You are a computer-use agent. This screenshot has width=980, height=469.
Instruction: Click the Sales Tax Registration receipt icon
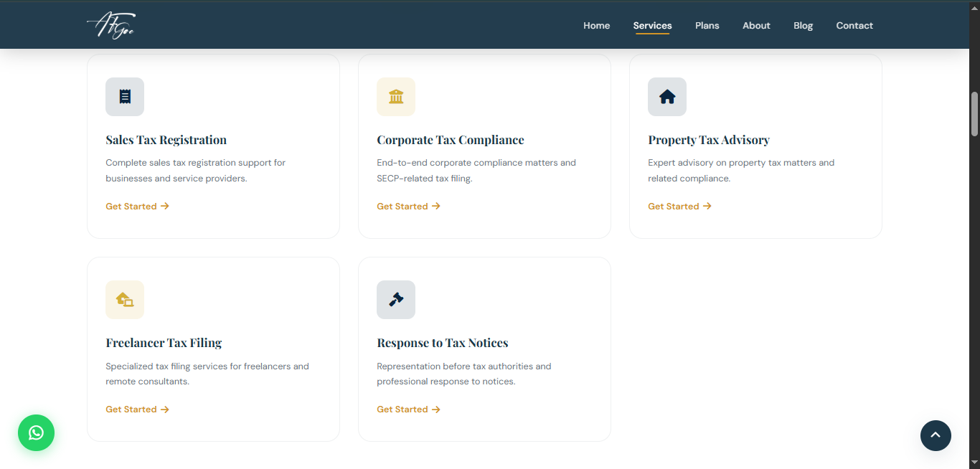[x=125, y=97]
